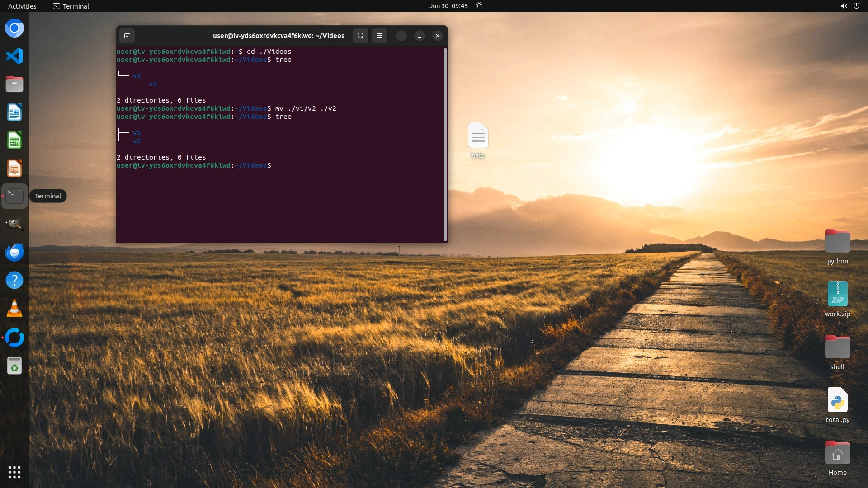The image size is (868, 488).
Task: Open the Files manager in dock
Action: pyautogui.click(x=14, y=84)
